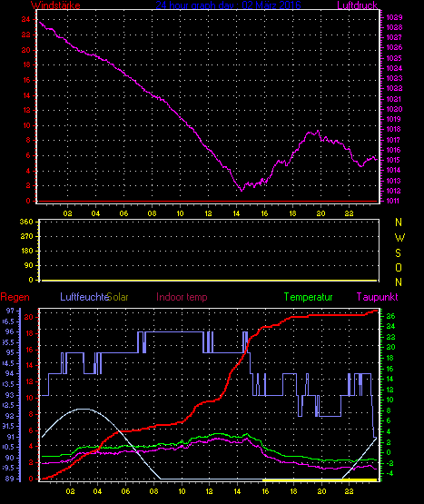Select the Solar legend label
Image resolution: width=424 pixels, height=504 pixels.
(118, 297)
